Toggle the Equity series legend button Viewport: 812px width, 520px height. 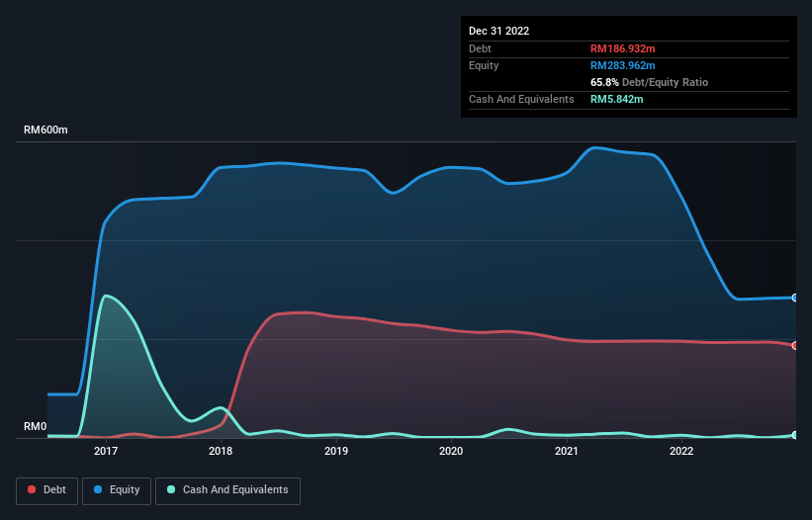[x=117, y=490]
